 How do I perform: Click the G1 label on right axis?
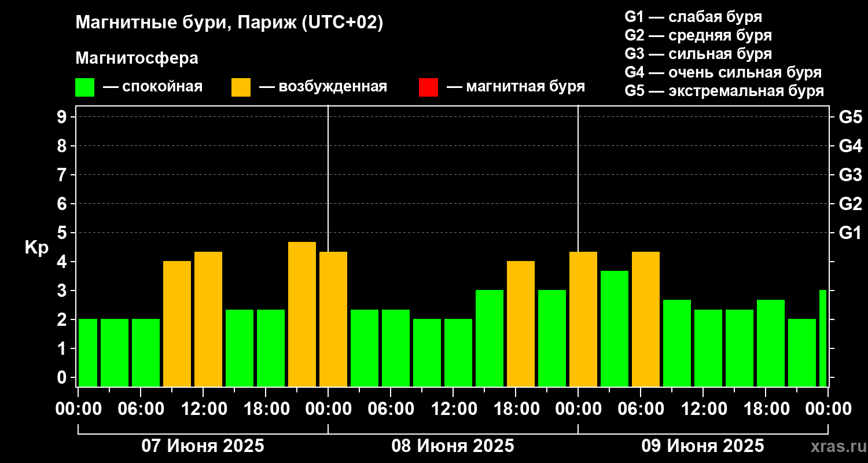(850, 233)
